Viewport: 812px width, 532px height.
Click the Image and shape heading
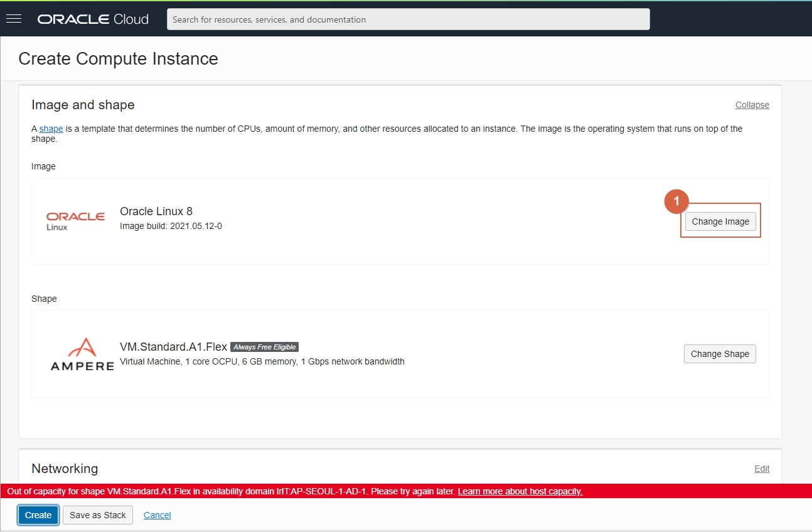point(83,105)
